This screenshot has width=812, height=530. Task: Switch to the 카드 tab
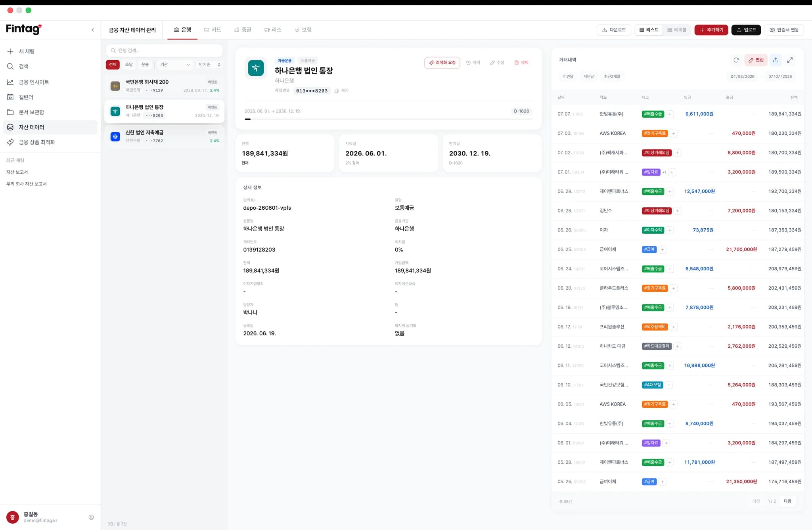213,30
